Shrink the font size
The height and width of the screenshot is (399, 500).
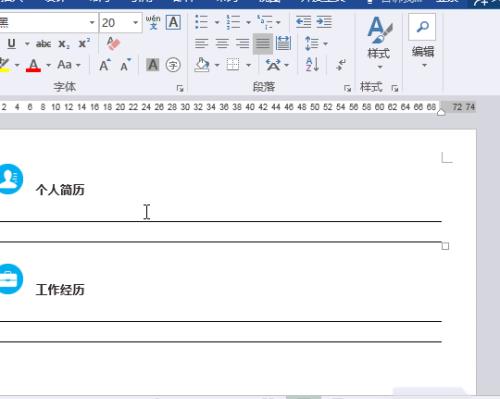pos(125,65)
